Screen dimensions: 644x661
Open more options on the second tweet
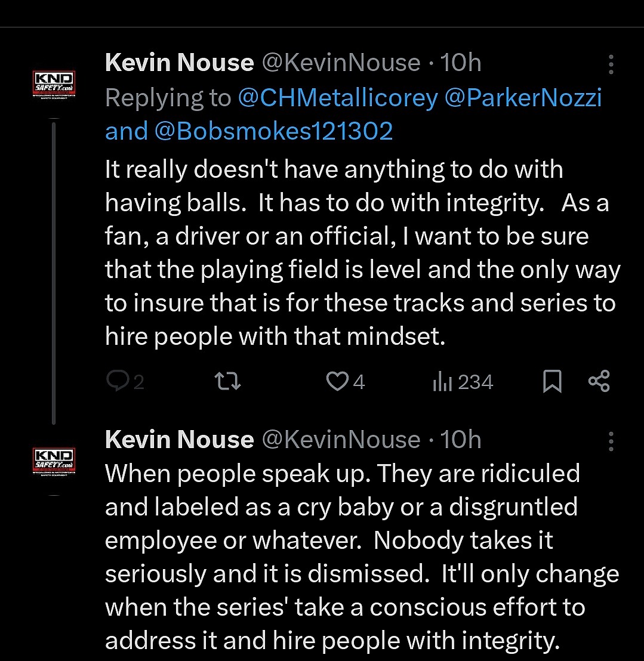click(x=611, y=441)
